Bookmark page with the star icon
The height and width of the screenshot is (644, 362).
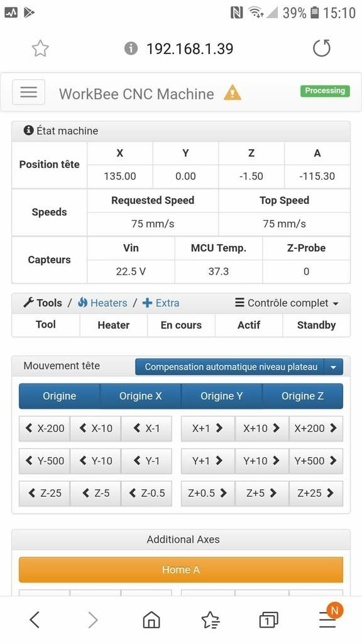pyautogui.click(x=40, y=48)
